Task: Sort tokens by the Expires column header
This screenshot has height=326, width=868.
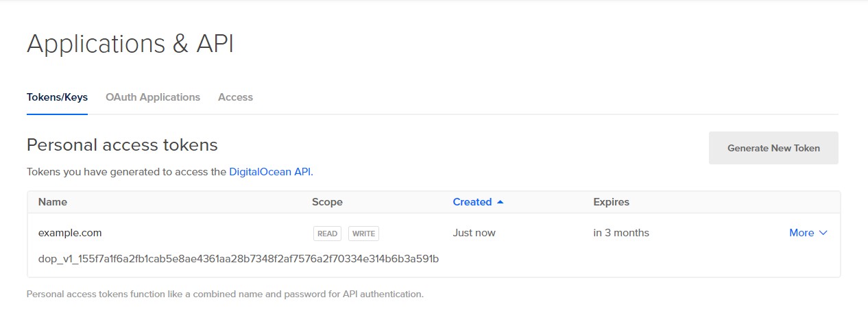Action: (611, 202)
